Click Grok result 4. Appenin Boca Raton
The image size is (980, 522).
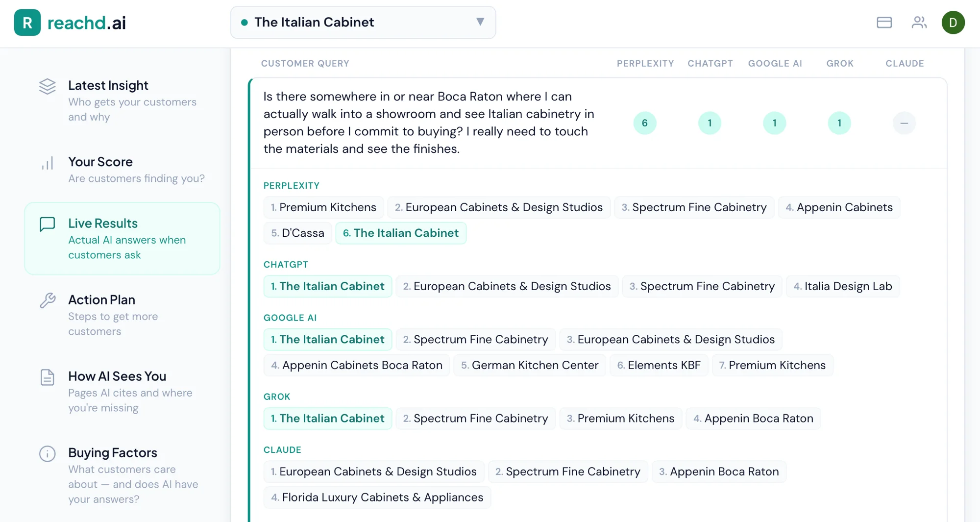pos(754,419)
